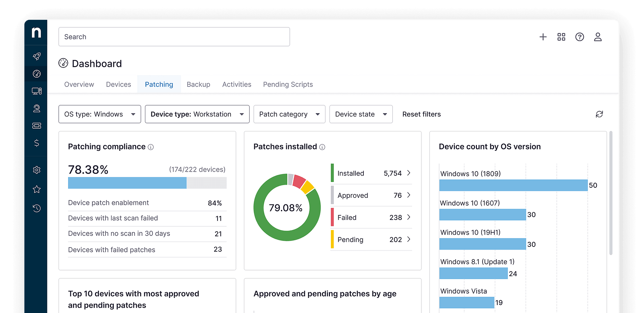Open the Getting Started rocket icon

36,56
